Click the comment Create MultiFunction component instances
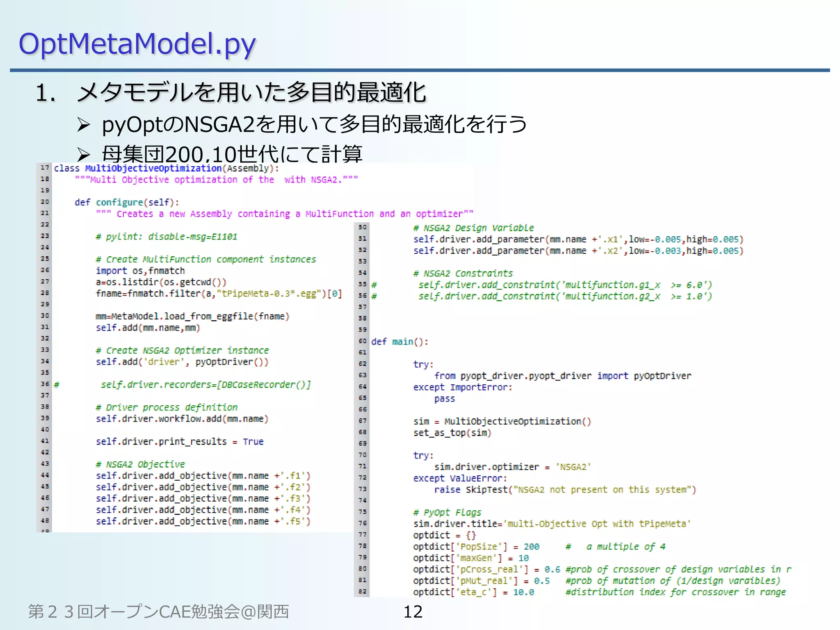 point(206,259)
